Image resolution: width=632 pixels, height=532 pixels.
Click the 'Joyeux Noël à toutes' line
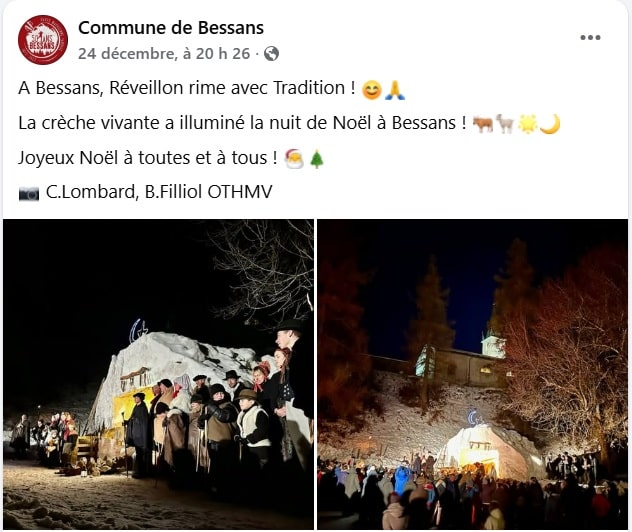(148, 158)
